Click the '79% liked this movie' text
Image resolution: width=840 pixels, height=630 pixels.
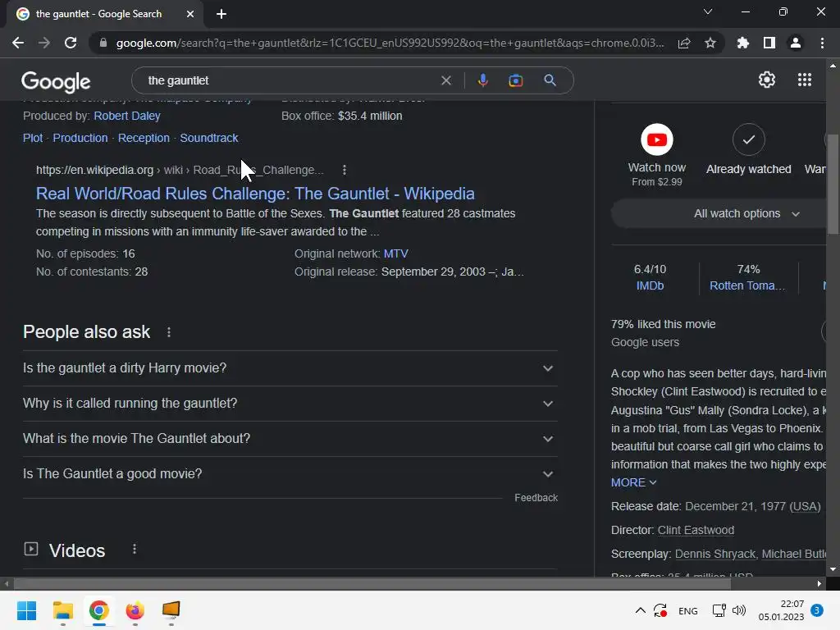(x=663, y=324)
